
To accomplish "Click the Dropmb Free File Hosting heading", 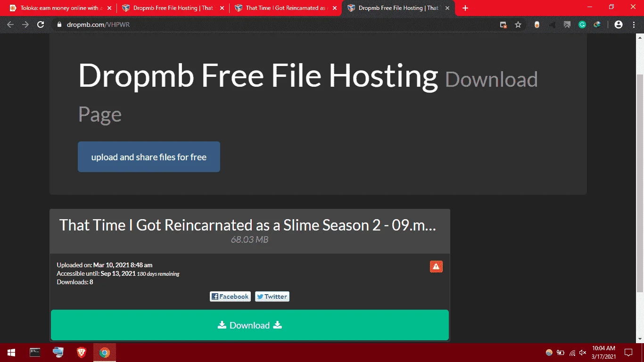I will pyautogui.click(x=258, y=75).
